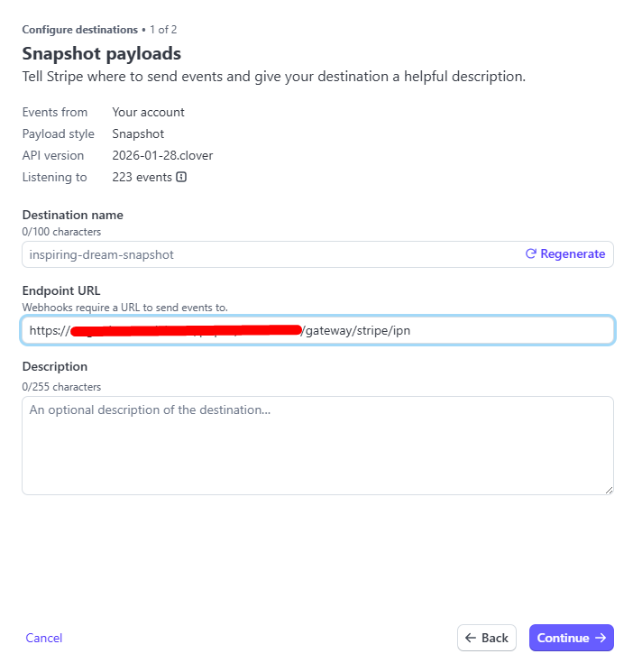642x672 pixels.
Task: Click the Your account value
Action: coord(148,112)
